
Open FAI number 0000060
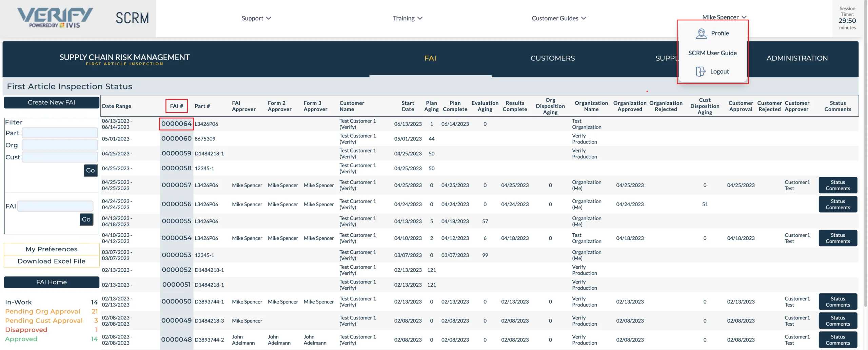[176, 138]
